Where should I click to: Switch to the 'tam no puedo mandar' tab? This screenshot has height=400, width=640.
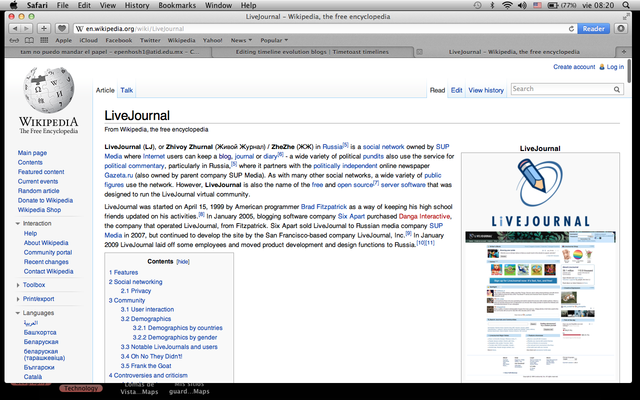(x=109, y=52)
